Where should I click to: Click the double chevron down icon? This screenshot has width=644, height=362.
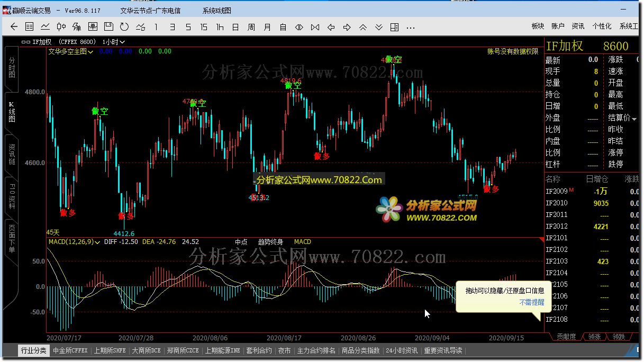pos(379,27)
